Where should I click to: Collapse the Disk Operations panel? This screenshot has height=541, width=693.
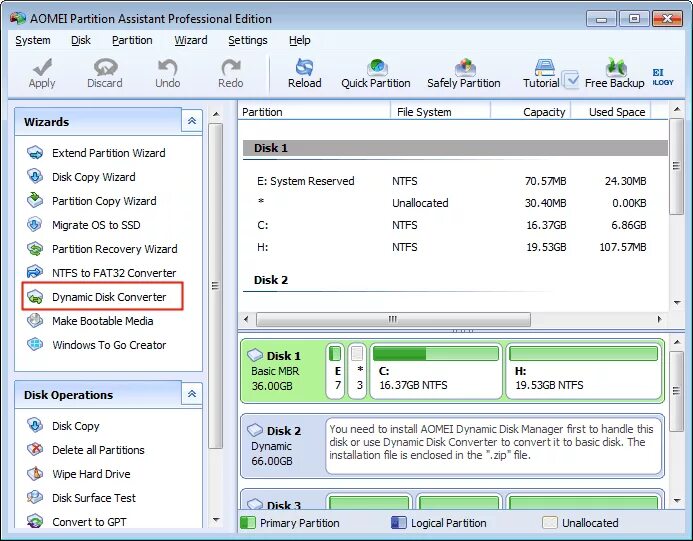[x=192, y=394]
